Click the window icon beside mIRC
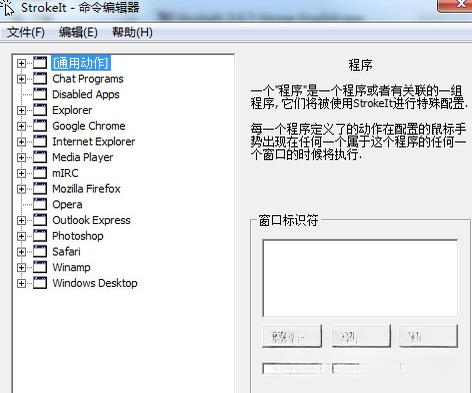 click(40, 173)
